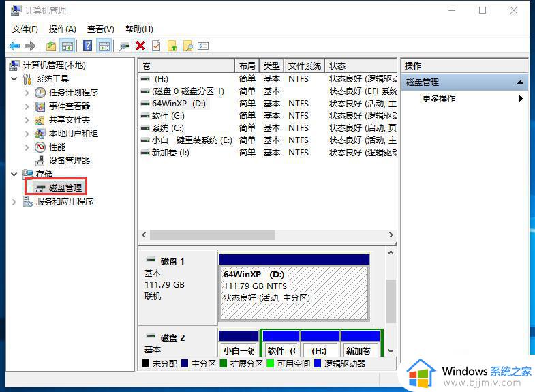Toggle the Show/Hide Action Pane icon

(x=104, y=46)
